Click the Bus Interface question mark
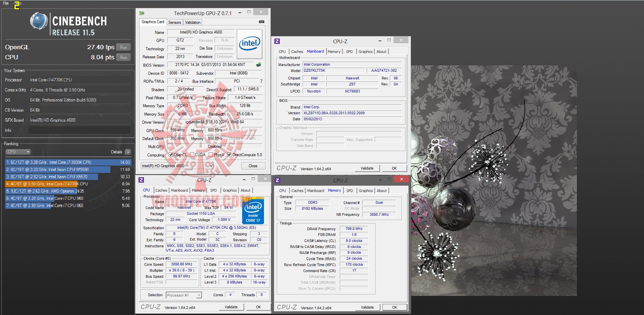The image size is (644, 315). (x=261, y=81)
